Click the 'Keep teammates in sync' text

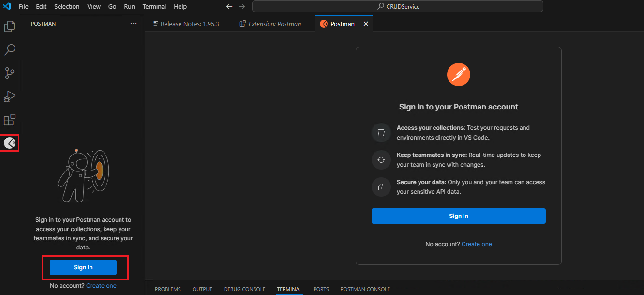click(x=432, y=155)
